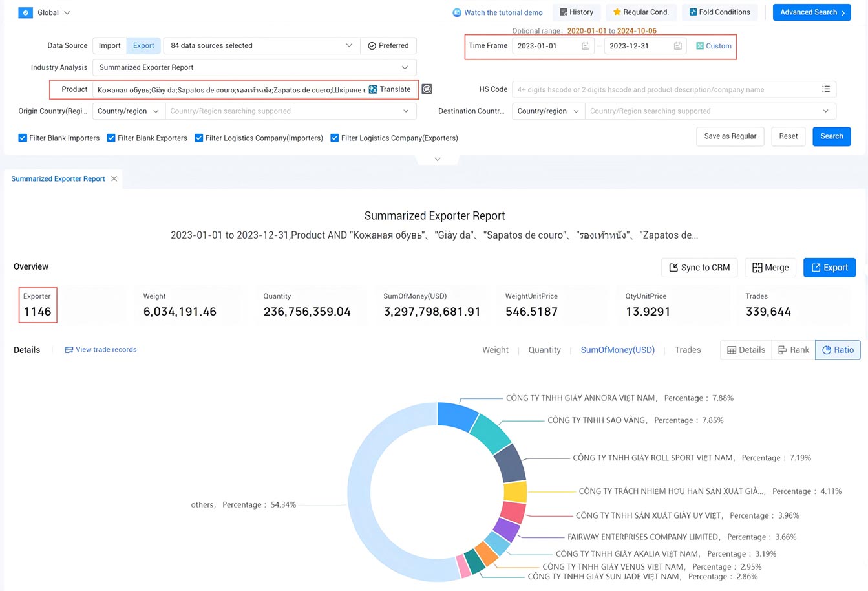Click the Reset button

[x=788, y=136]
